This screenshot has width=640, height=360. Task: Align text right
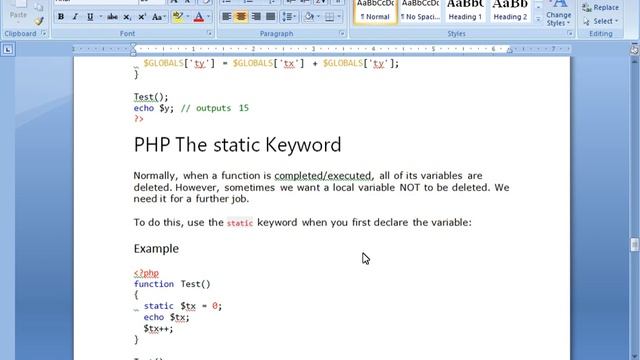click(x=256, y=17)
